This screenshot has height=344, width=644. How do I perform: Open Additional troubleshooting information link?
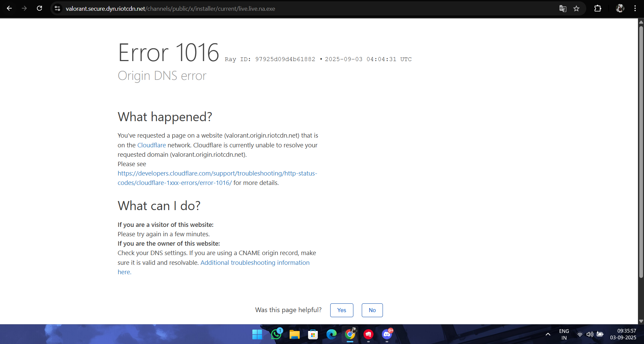pos(214,267)
